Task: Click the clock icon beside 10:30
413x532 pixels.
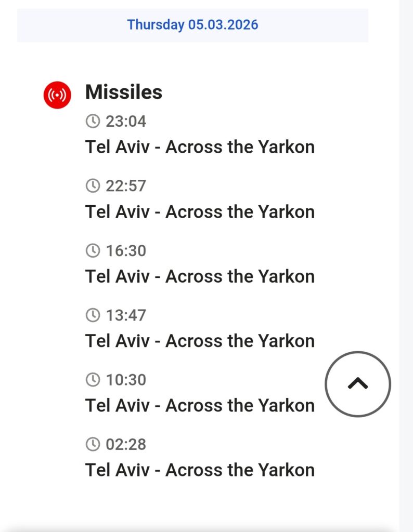Action: (x=92, y=380)
